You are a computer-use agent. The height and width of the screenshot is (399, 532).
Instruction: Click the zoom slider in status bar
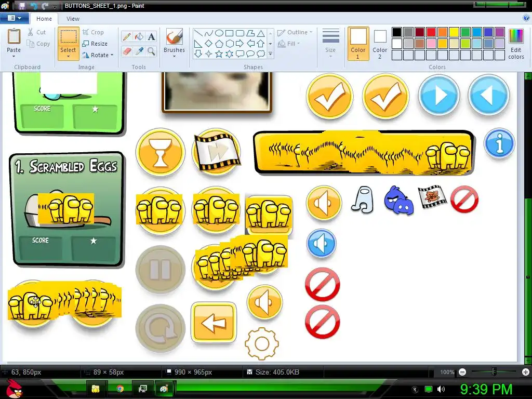tap(494, 372)
